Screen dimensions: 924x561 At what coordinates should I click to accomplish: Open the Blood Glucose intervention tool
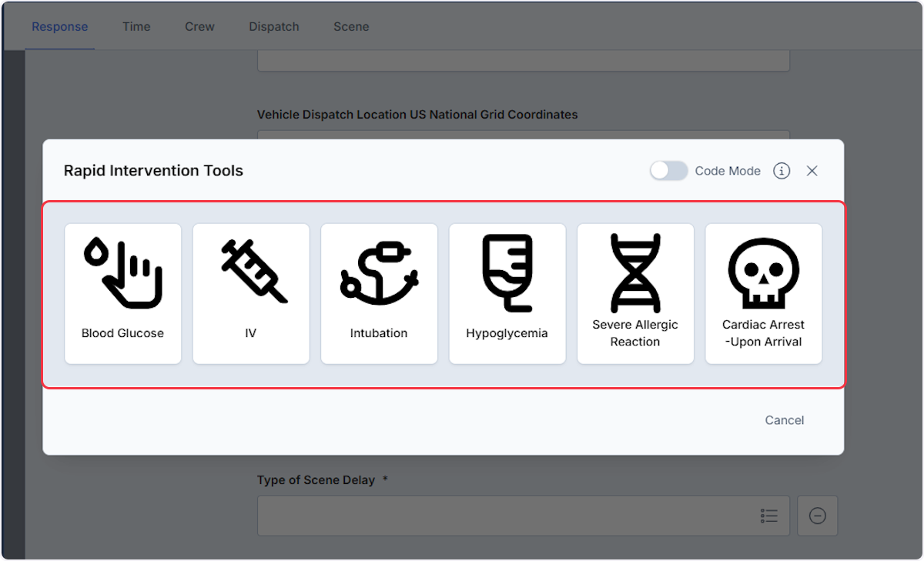pos(123,294)
